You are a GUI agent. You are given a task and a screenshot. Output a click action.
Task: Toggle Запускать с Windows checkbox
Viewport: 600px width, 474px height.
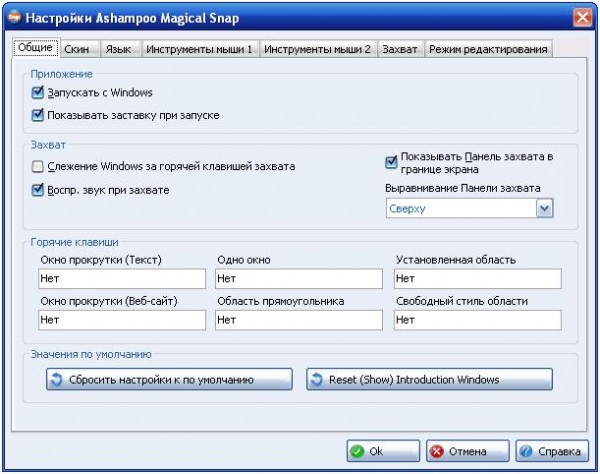coord(38,93)
